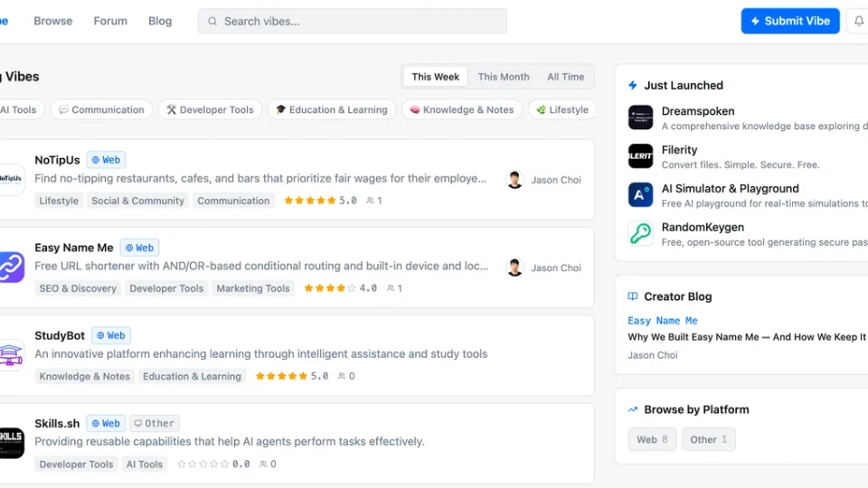
Task: Click Jason Choi's avatar on NoTipUs
Action: pos(514,180)
